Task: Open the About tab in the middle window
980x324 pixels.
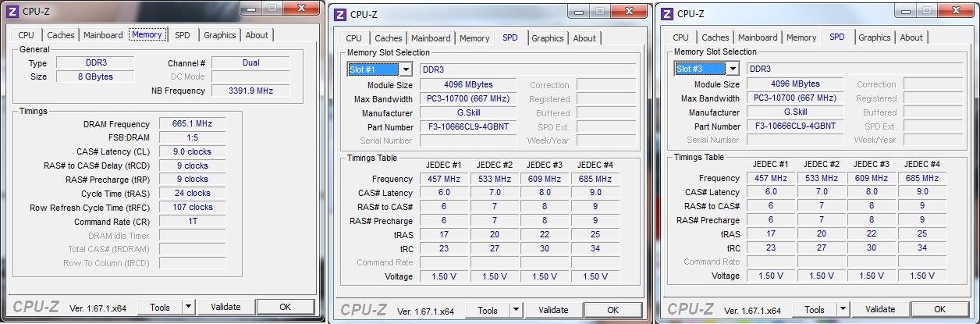Action: pyautogui.click(x=584, y=38)
